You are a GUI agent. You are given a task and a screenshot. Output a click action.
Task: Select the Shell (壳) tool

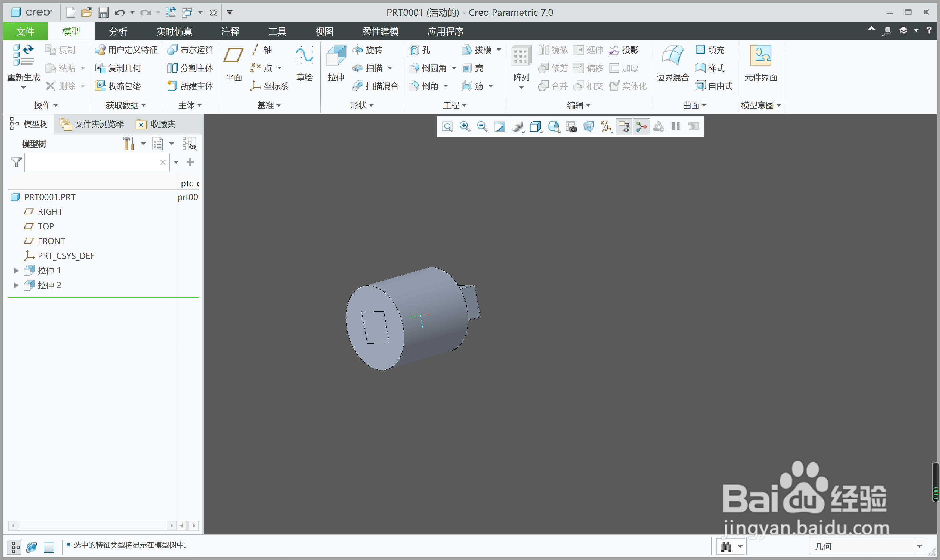tap(473, 68)
